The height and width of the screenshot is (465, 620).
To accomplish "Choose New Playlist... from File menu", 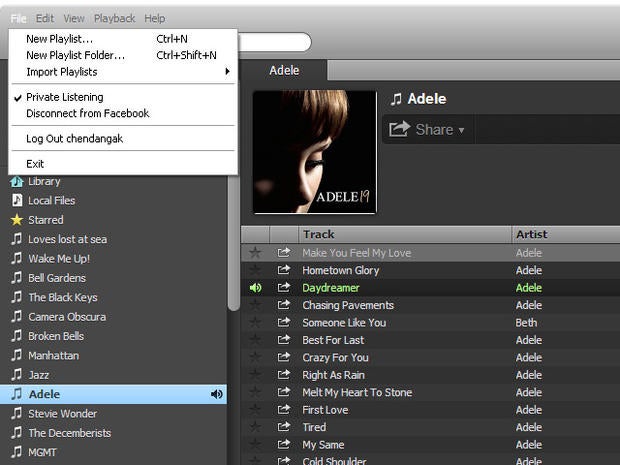I will [123, 39].
